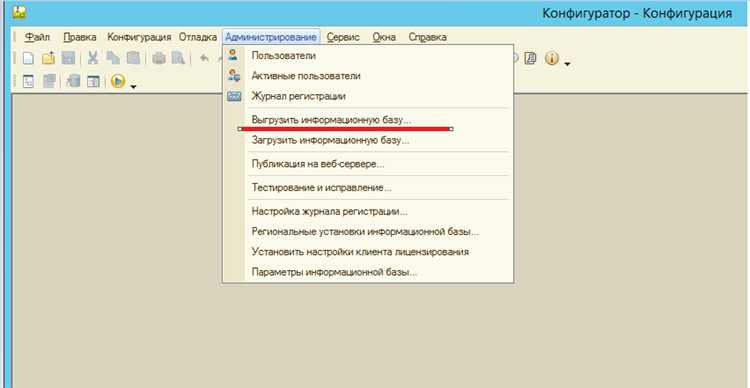Open the Отладка menu
This screenshot has width=750, height=388.
point(198,37)
